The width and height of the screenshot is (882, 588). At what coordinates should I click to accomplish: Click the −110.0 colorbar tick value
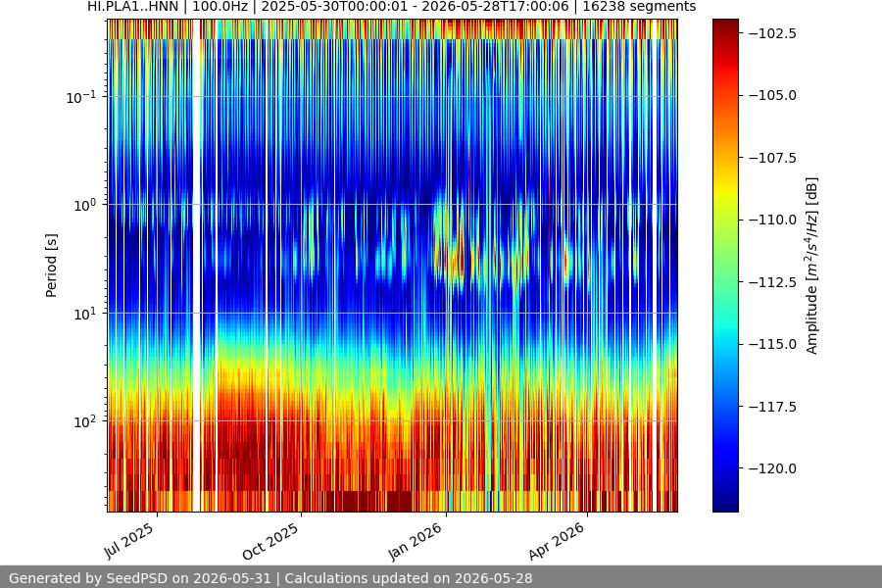coord(773,220)
